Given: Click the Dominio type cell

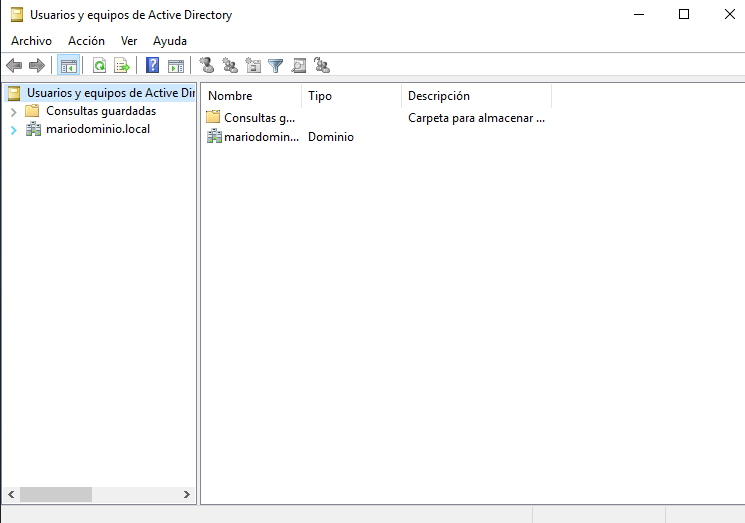Looking at the screenshot, I should [x=331, y=137].
